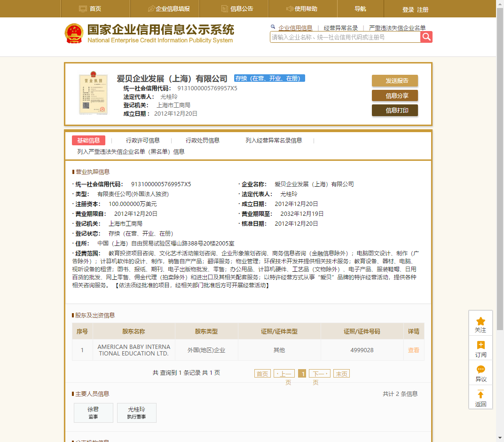
Task: Switch to the 行政许可信息 tab
Action: click(x=142, y=140)
